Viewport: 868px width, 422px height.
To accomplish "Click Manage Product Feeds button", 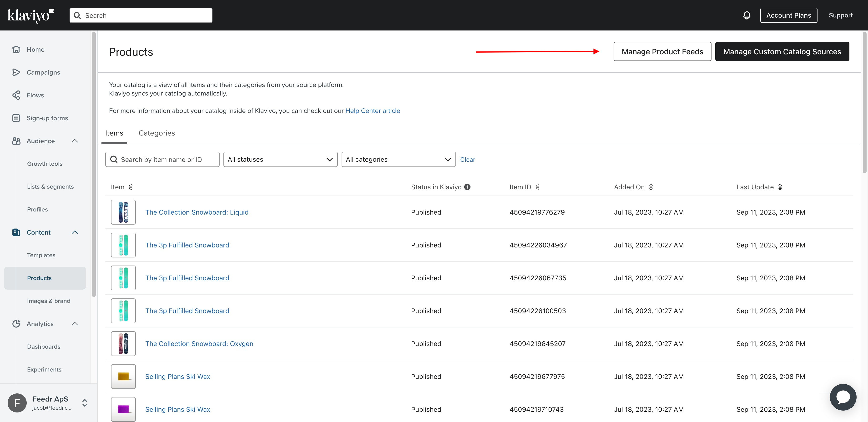I will (x=663, y=51).
